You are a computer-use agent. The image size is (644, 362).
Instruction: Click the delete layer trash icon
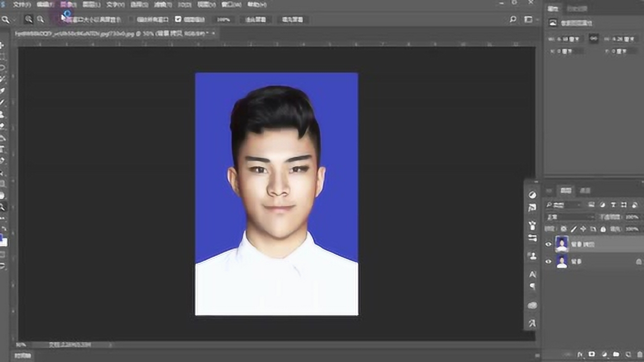coord(638,354)
